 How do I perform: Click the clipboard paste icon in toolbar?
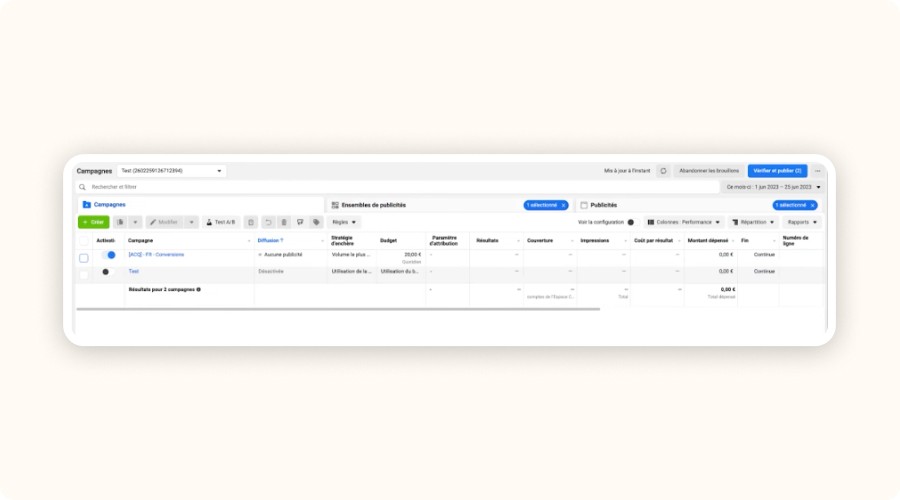pos(251,222)
